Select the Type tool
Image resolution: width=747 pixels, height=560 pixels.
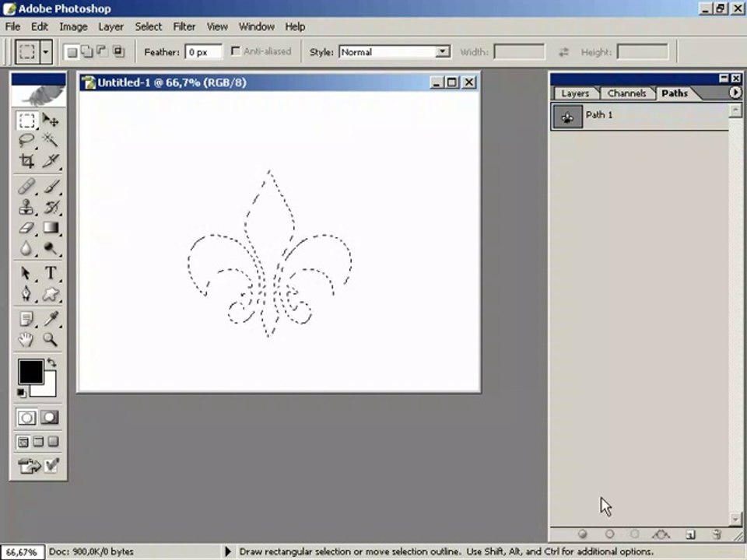(x=51, y=273)
